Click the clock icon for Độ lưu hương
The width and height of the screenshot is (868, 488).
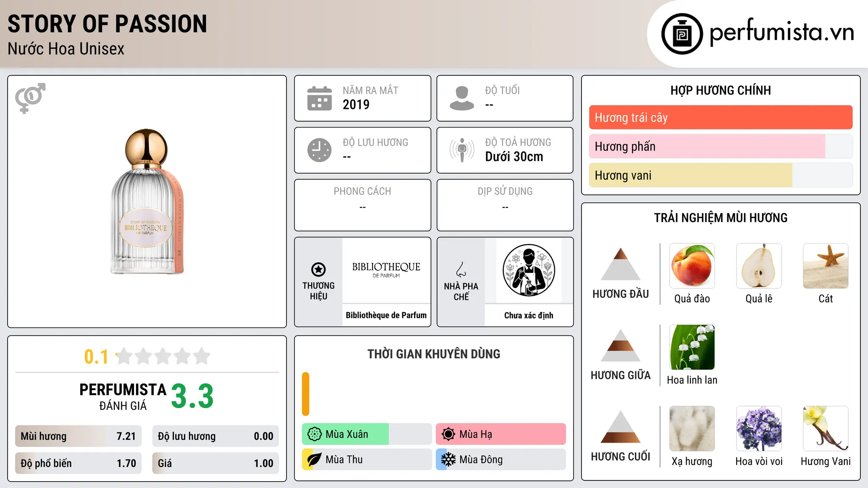[x=320, y=150]
